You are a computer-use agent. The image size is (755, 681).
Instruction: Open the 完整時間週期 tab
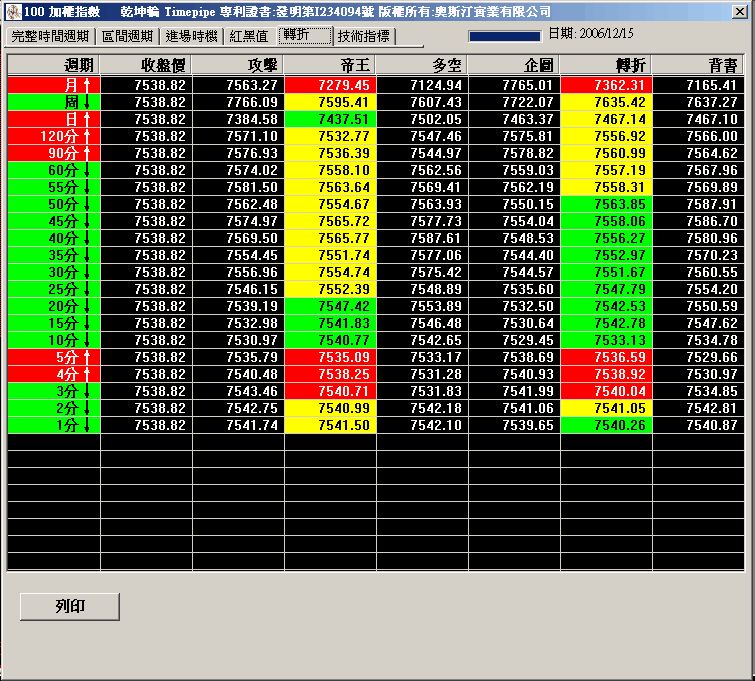click(x=50, y=36)
